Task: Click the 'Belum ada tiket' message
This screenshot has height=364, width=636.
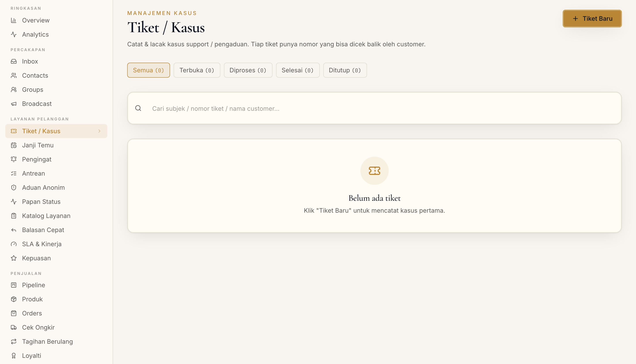Action: pyautogui.click(x=374, y=198)
